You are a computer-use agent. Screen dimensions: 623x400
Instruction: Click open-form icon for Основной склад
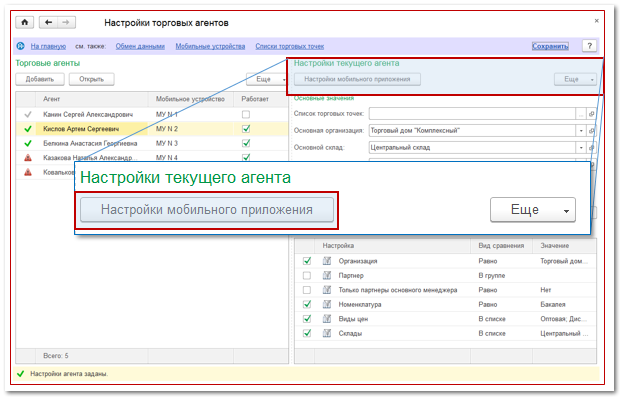click(592, 147)
